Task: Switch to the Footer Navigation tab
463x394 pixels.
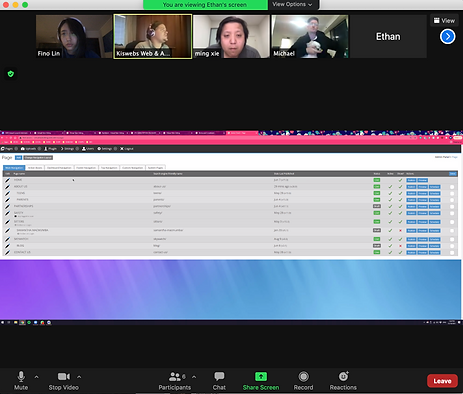Action: 86,168
